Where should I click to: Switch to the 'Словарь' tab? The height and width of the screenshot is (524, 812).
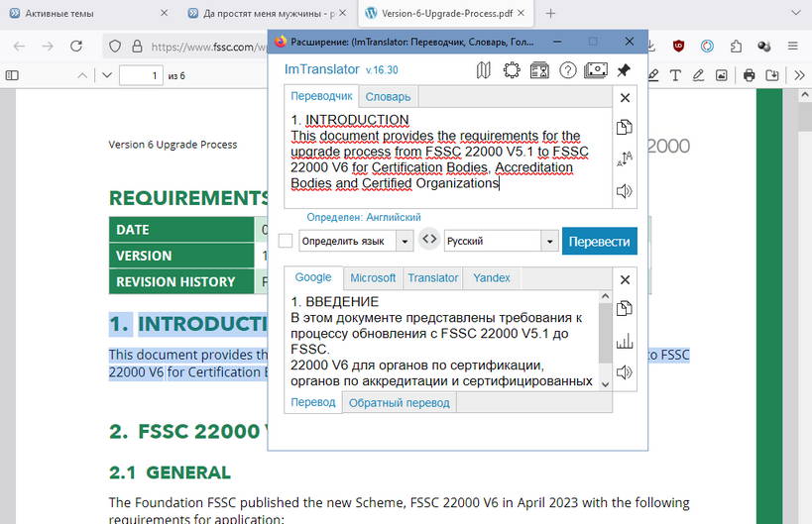point(388,97)
